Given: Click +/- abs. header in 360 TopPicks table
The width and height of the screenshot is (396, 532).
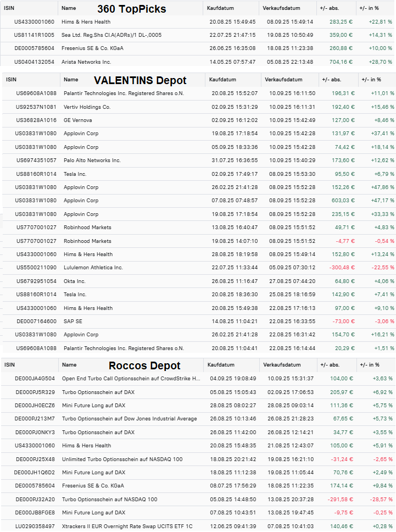Looking at the screenshot, I should (329, 8).
